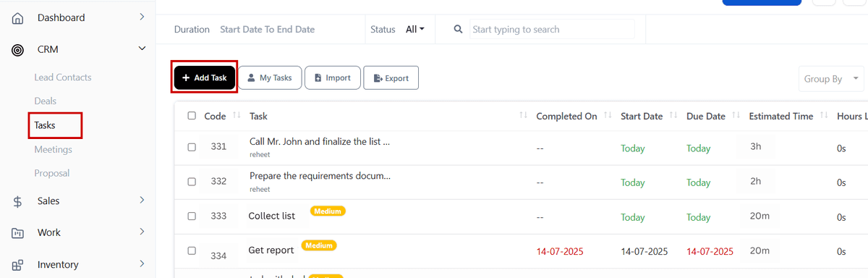
Task: Click the Dashboard home icon
Action: click(x=18, y=18)
